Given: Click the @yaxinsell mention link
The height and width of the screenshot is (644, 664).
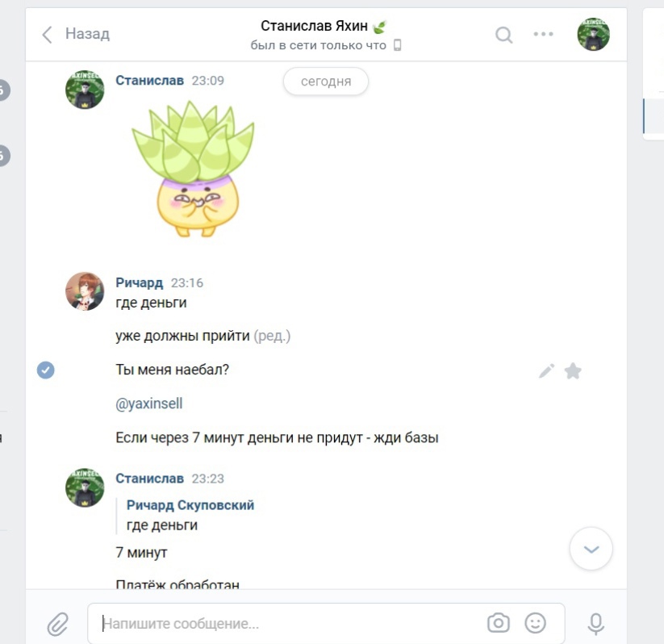Looking at the screenshot, I should (x=148, y=404).
